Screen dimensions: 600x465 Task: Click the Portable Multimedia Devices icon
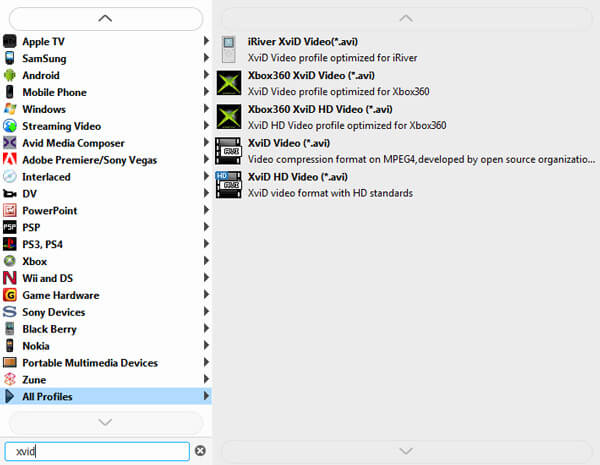point(10,362)
